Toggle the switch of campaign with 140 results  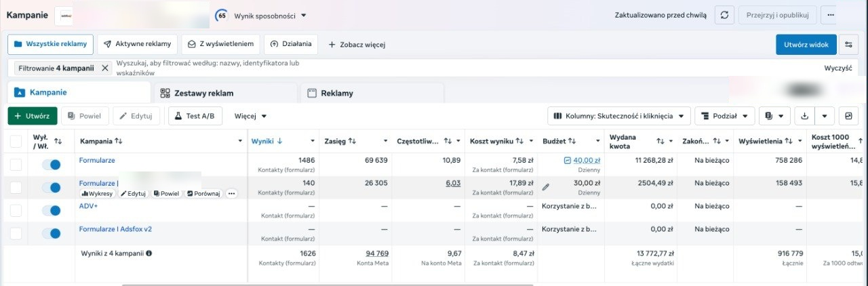click(x=51, y=188)
